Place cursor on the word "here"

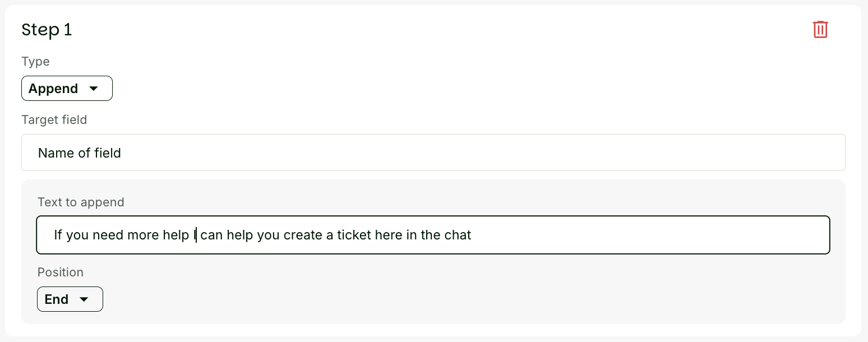click(389, 235)
